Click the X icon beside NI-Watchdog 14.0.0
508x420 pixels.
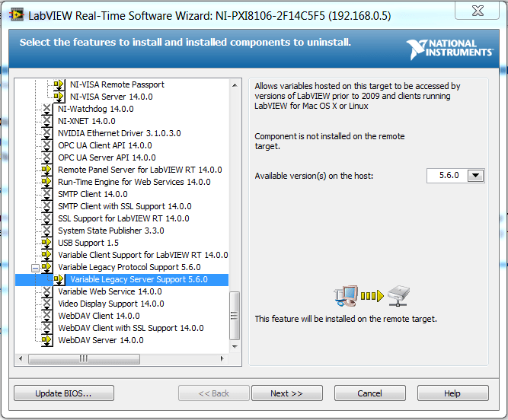(x=47, y=109)
